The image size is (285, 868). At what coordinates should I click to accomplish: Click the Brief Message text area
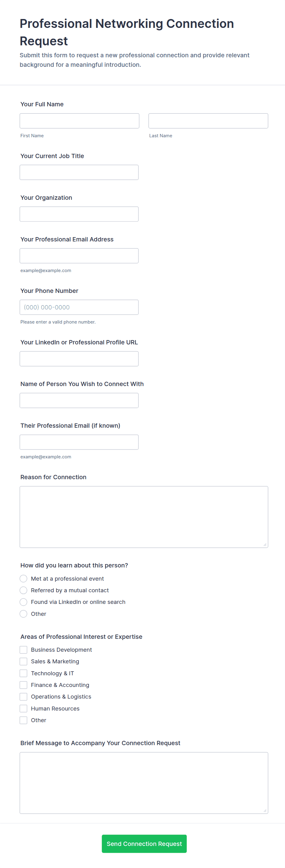point(143,783)
